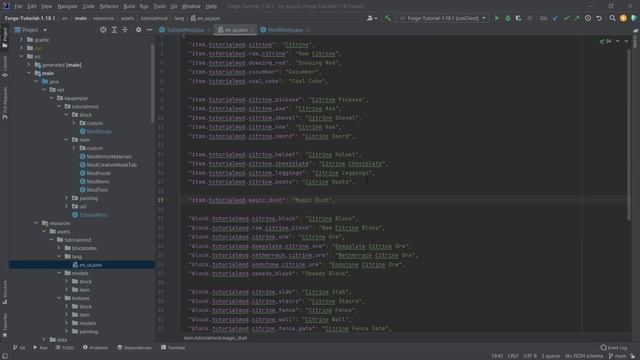
Task: Open the Event Log
Action: point(614,348)
